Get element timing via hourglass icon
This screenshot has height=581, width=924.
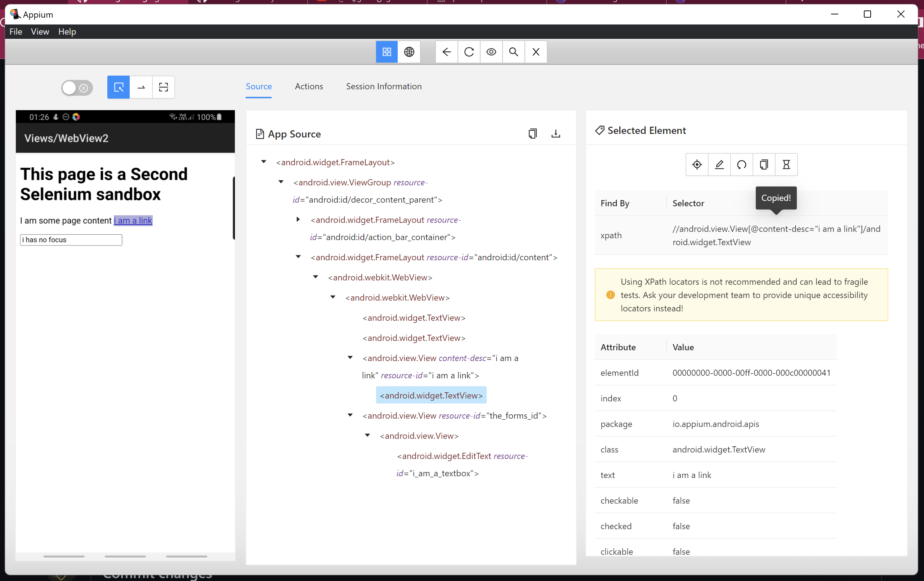point(786,165)
